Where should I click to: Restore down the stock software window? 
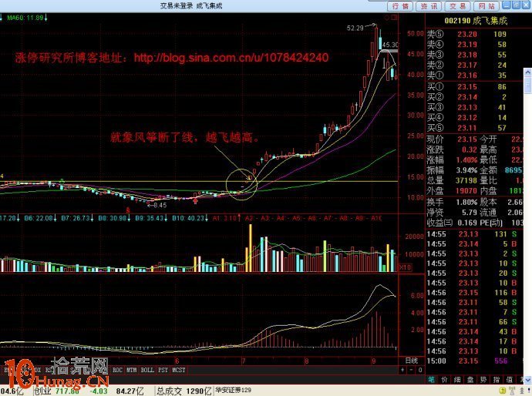click(517, 5)
